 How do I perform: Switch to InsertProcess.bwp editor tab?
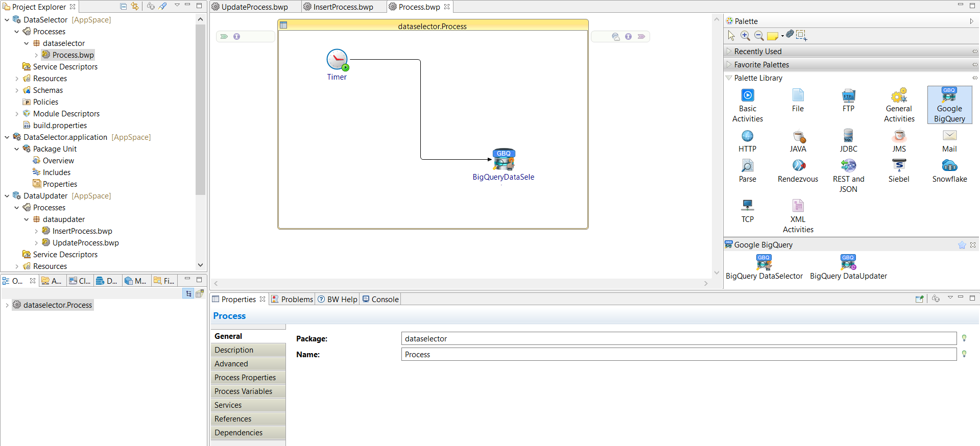[343, 7]
